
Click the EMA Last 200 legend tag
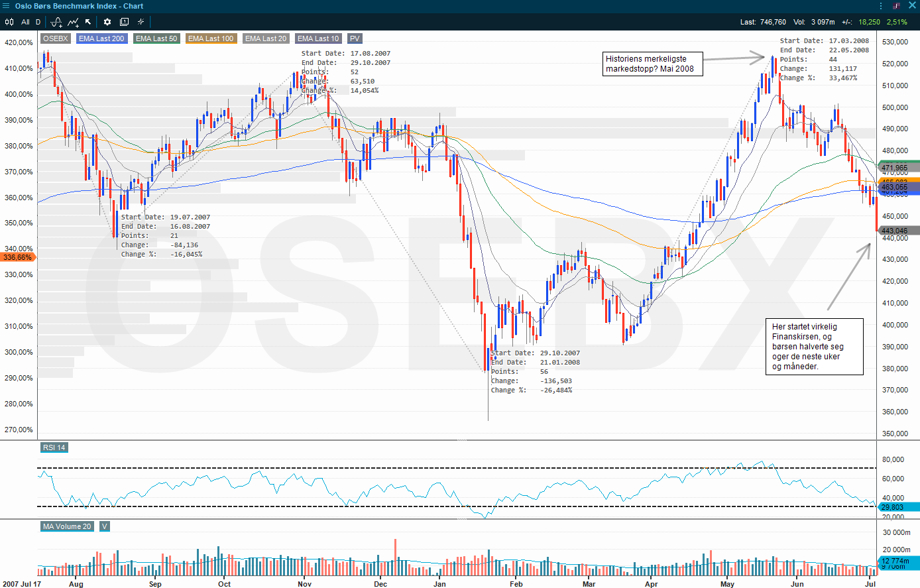(x=101, y=38)
